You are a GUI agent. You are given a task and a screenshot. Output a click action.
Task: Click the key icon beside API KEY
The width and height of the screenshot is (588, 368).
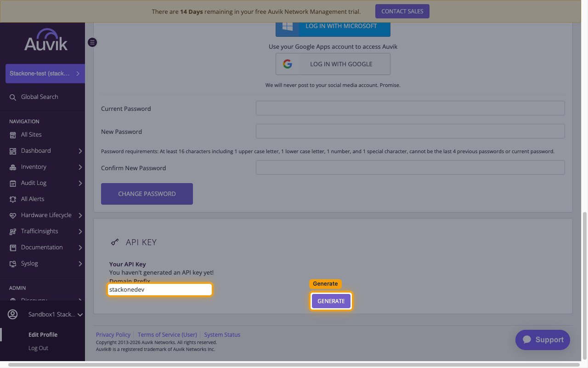115,242
